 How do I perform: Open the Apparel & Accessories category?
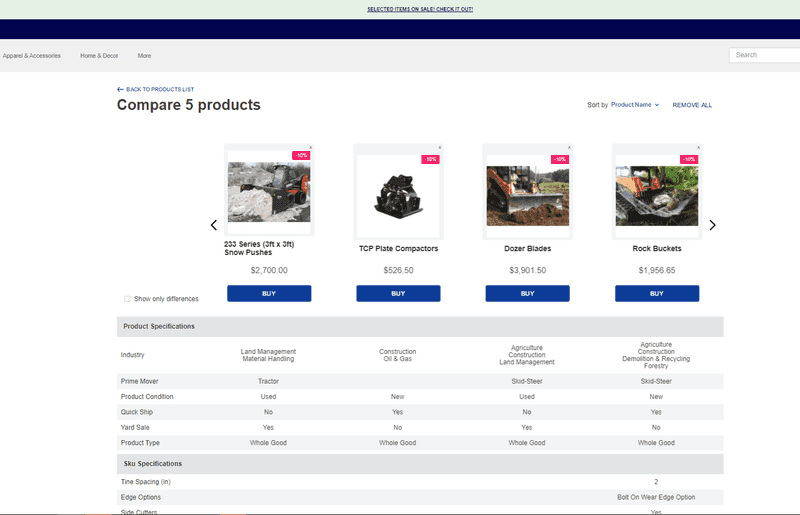pos(32,56)
